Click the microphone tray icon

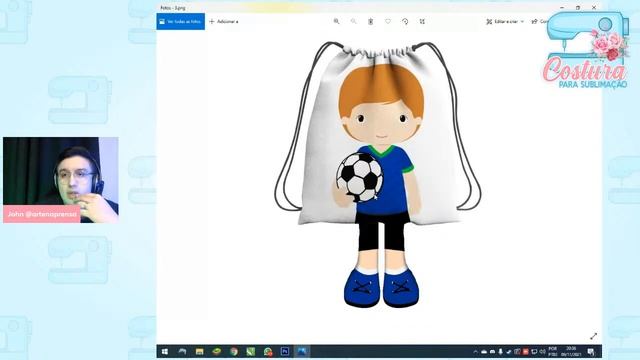click(500, 351)
